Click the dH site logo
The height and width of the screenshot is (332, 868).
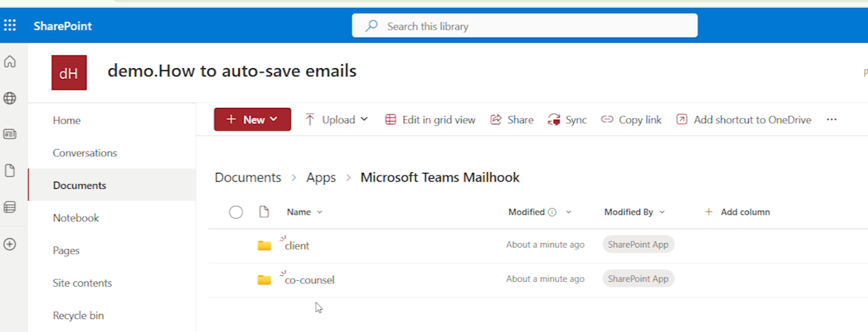pos(69,73)
